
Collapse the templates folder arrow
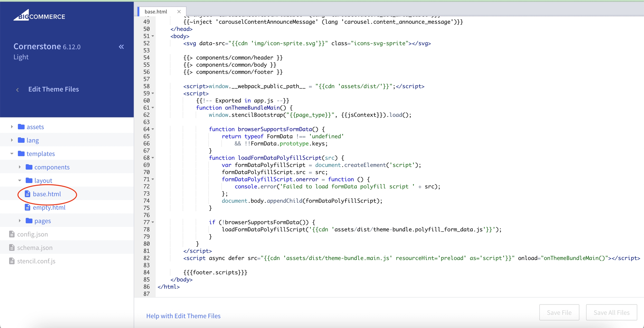(12, 154)
